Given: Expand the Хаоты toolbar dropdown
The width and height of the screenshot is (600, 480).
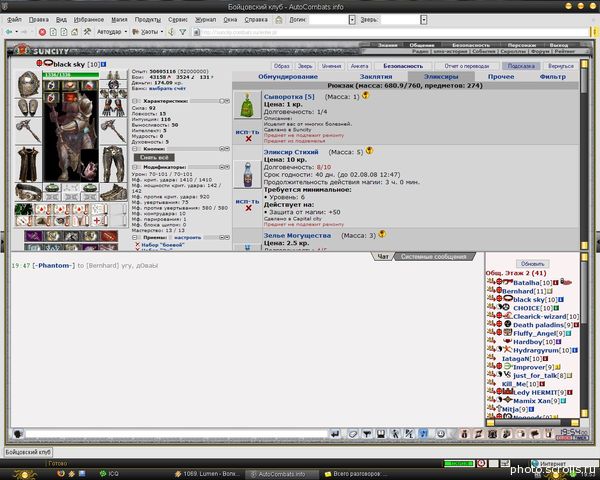Looking at the screenshot, I should tap(162, 32).
